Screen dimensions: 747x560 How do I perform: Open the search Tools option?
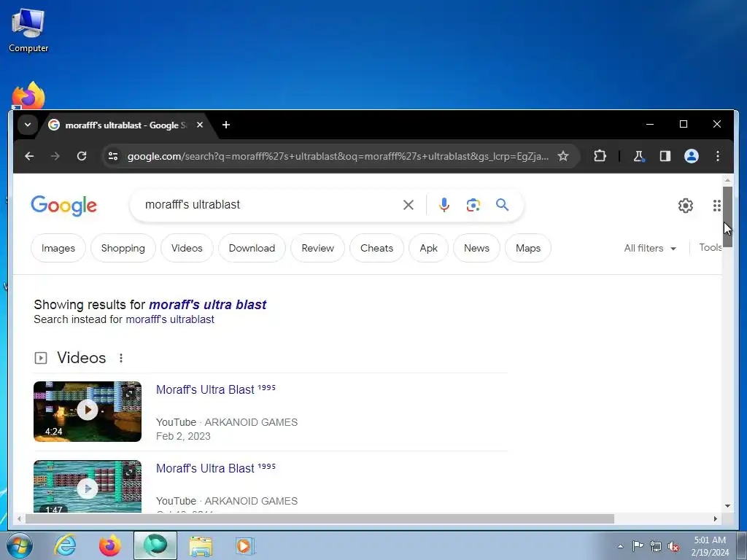(x=710, y=248)
